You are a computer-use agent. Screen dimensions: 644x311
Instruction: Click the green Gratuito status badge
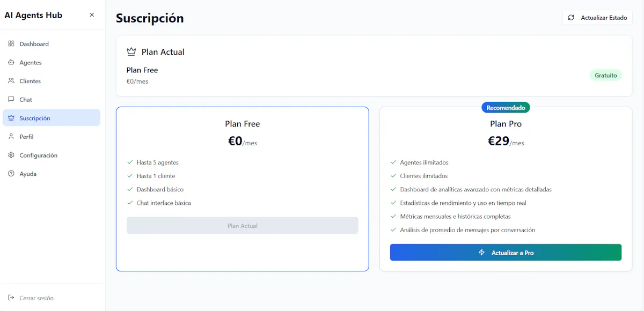(605, 76)
